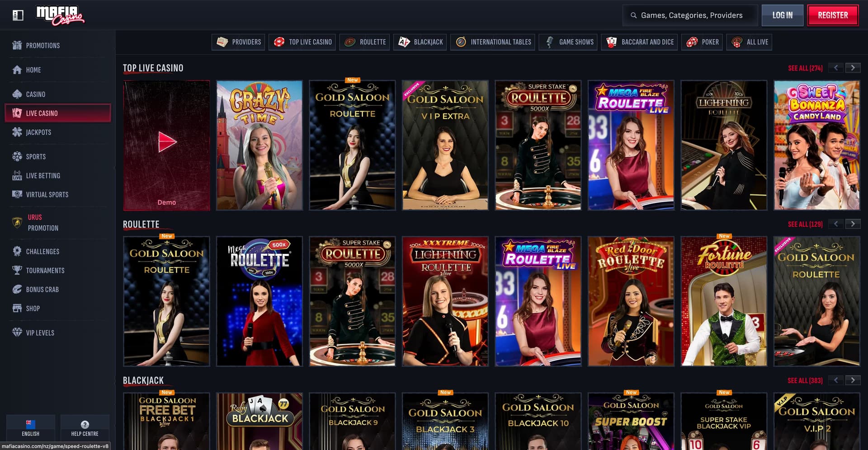Open the Game Shows category tab
Screen dimensions: 868x450
tap(568, 42)
